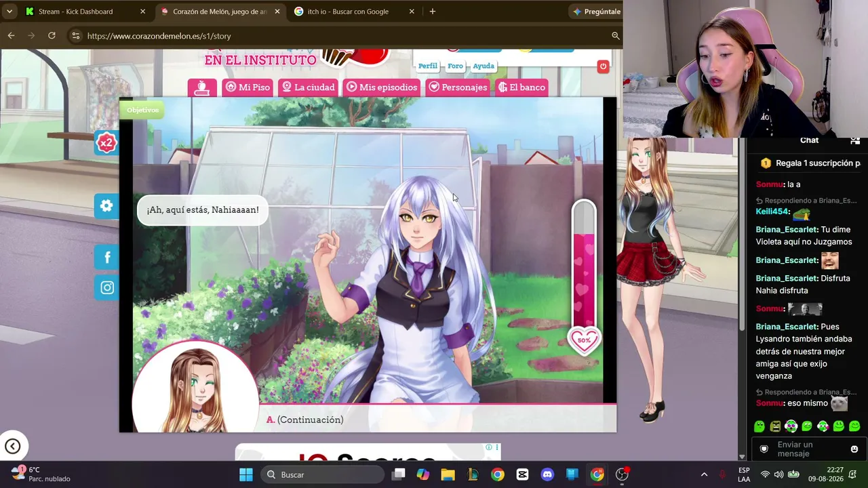
Task: Open the pink home story icon
Action: pos(202,87)
